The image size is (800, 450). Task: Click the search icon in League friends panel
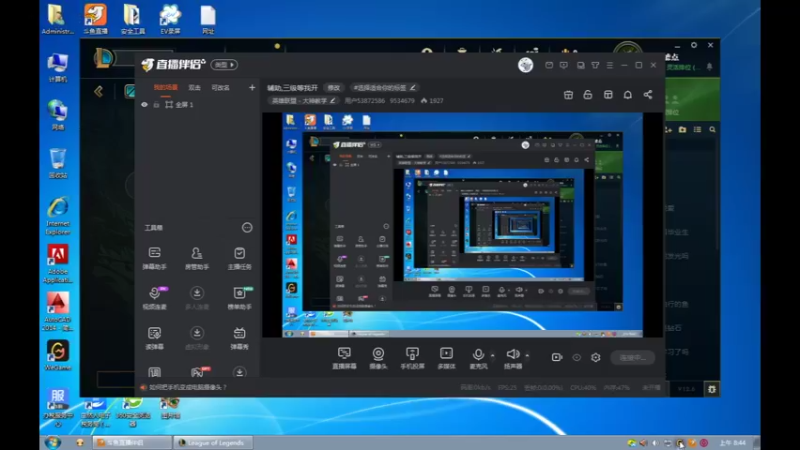click(712, 130)
